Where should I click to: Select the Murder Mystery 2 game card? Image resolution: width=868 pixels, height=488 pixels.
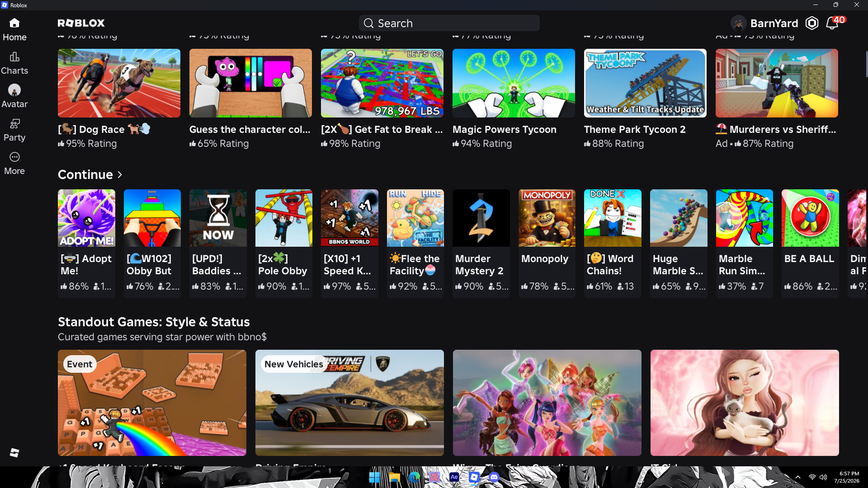click(x=481, y=243)
